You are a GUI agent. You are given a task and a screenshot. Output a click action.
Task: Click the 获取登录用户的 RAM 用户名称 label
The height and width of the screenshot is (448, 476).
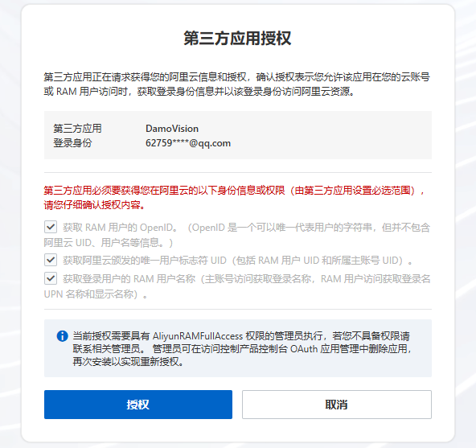(x=129, y=278)
